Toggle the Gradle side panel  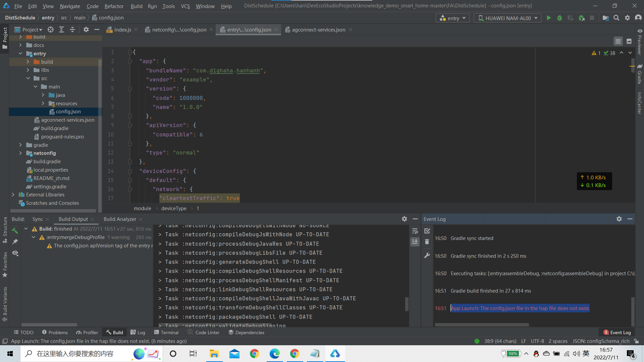tap(640, 74)
